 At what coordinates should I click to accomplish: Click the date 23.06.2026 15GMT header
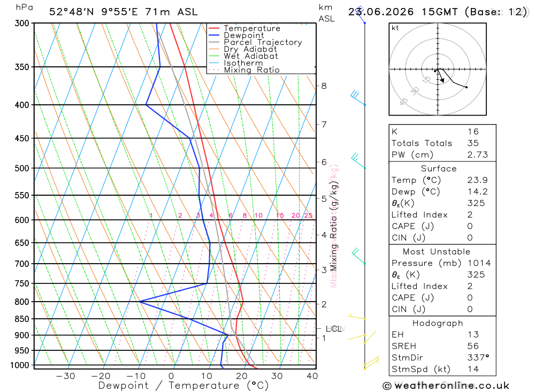point(403,12)
